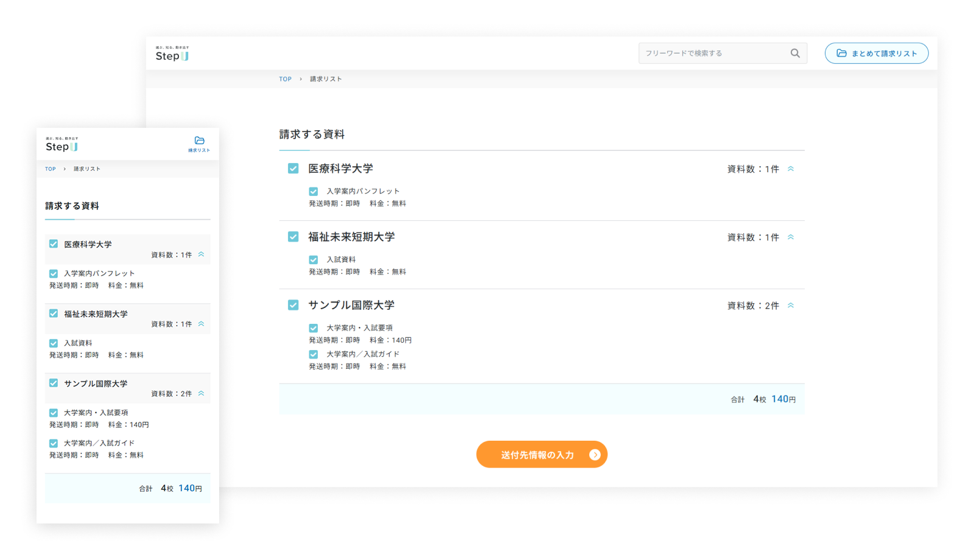
Task: Click the search magnifier icon
Action: coord(794,54)
